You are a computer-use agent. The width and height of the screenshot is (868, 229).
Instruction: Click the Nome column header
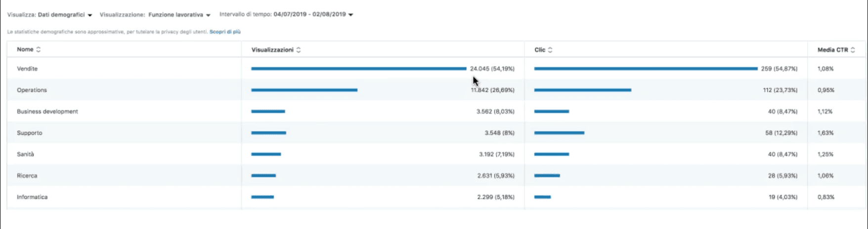tap(25, 49)
